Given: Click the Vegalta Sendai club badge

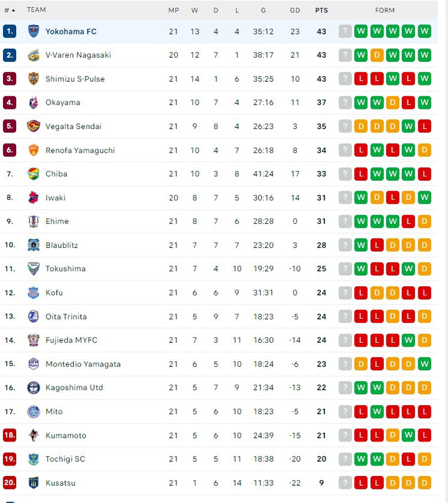Looking at the screenshot, I should pos(33,127).
